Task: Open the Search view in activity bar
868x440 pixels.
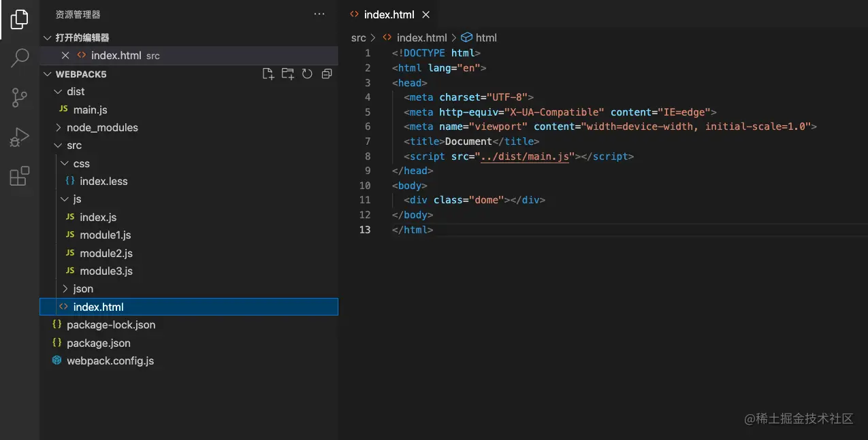Action: (20, 58)
